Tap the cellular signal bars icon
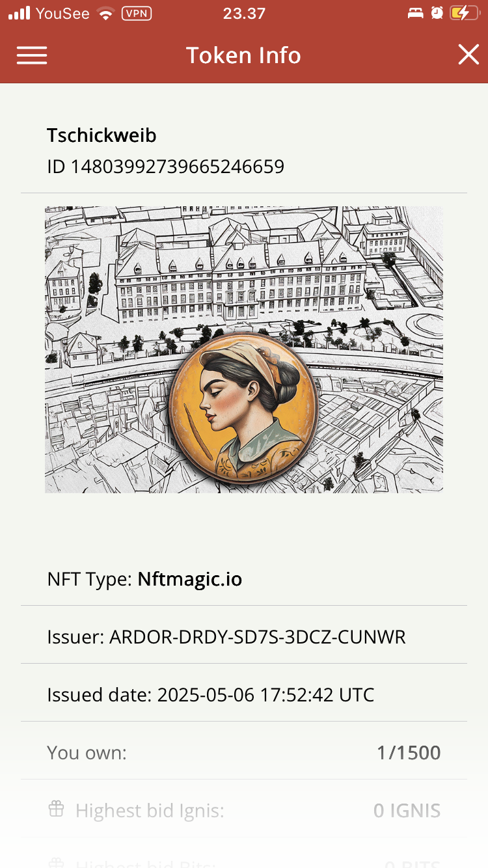The height and width of the screenshot is (868, 488). click(x=20, y=13)
